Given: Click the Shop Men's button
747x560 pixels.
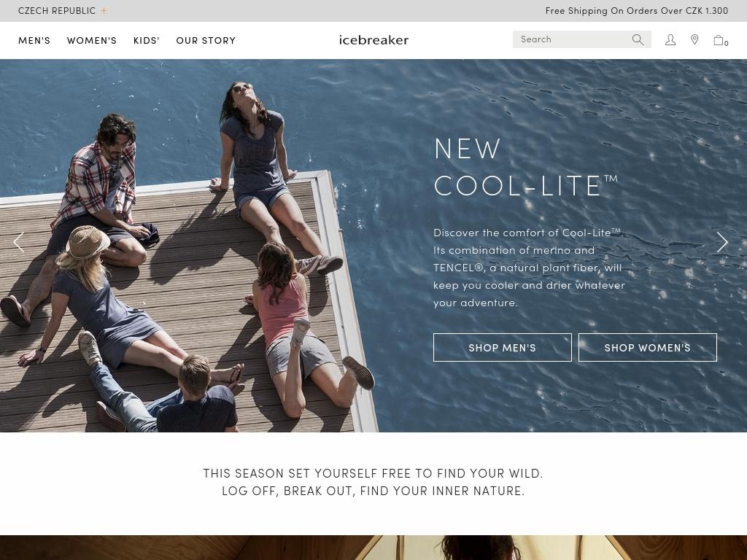Looking at the screenshot, I should coord(502,348).
